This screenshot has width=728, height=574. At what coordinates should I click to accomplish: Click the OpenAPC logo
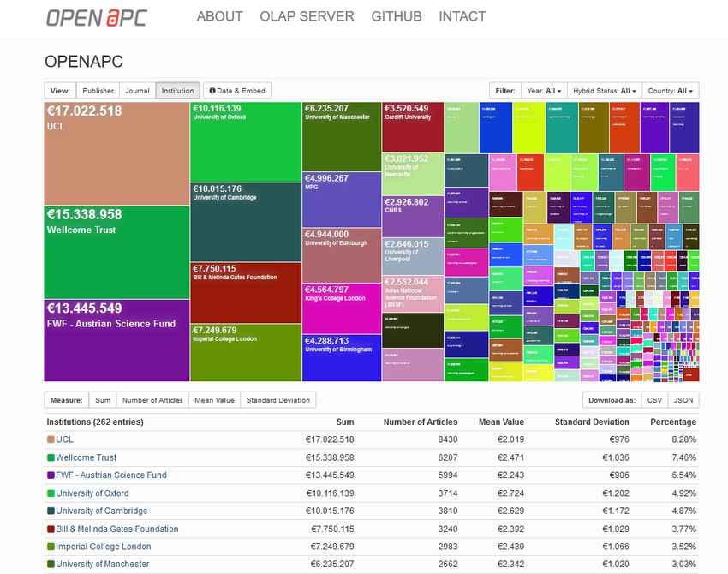(97, 18)
